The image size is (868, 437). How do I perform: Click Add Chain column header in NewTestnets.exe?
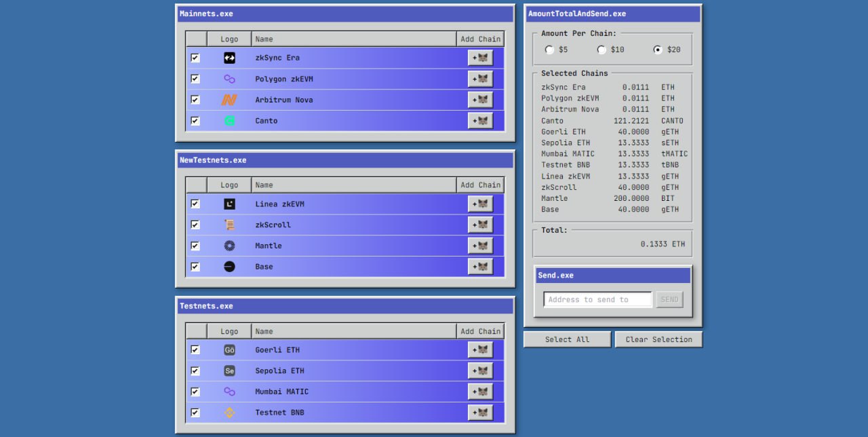(481, 185)
